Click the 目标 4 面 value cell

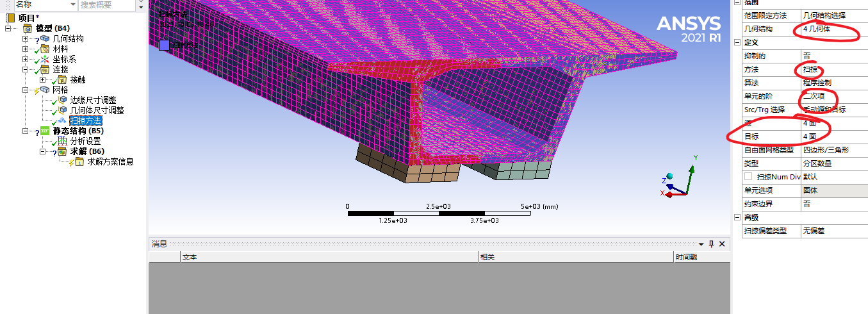[x=834, y=136]
